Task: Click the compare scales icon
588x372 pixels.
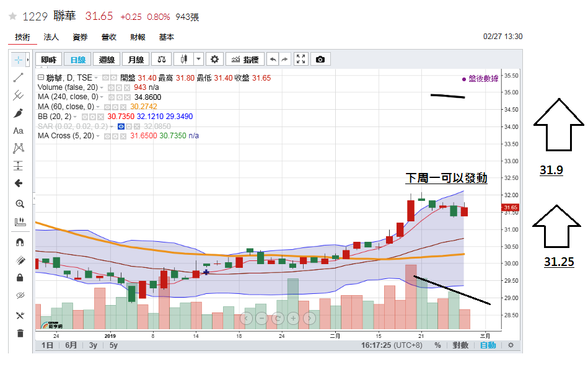Action: [x=162, y=60]
